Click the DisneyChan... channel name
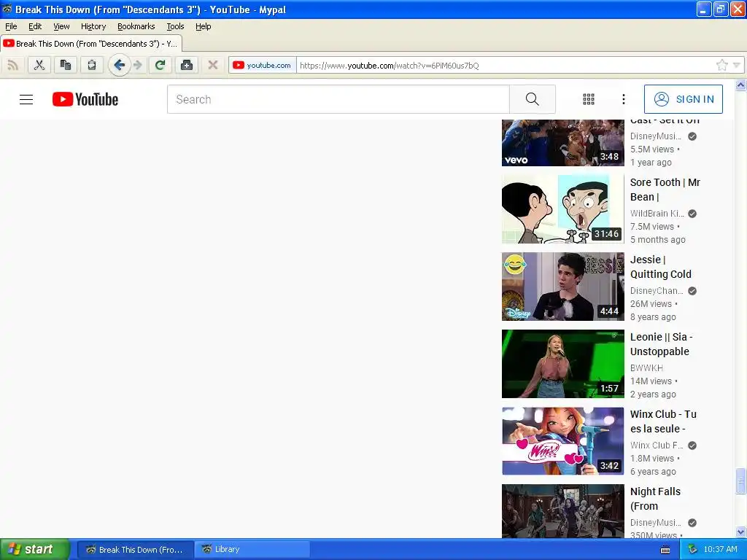The width and height of the screenshot is (747, 560). point(657,290)
